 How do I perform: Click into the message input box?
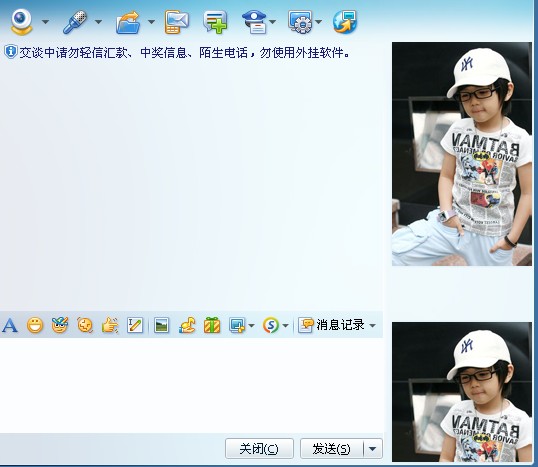(191, 385)
